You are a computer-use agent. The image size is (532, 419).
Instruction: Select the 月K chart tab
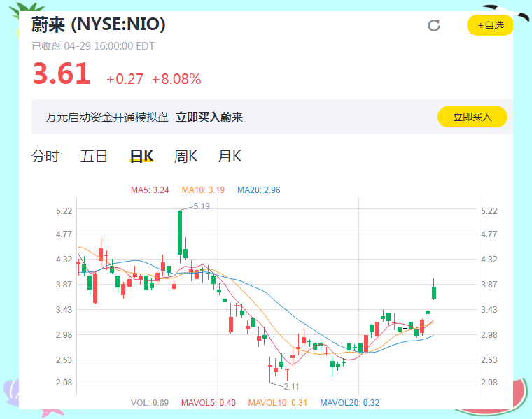point(230,156)
